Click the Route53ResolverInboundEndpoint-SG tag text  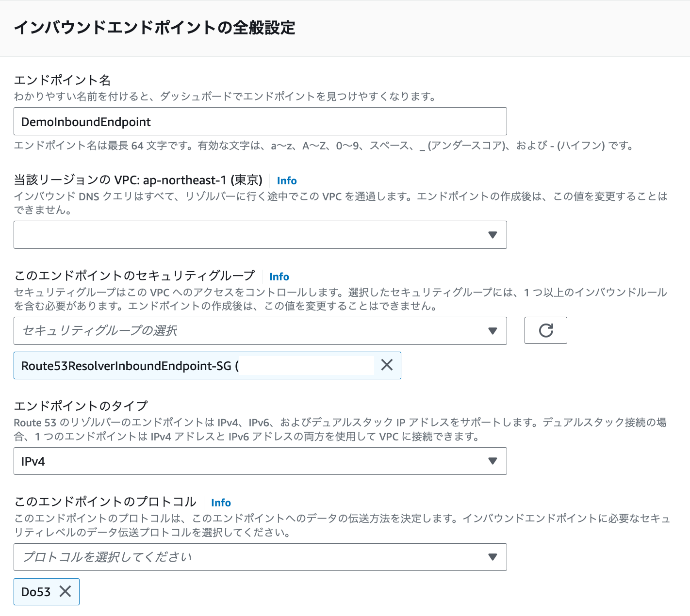[130, 366]
